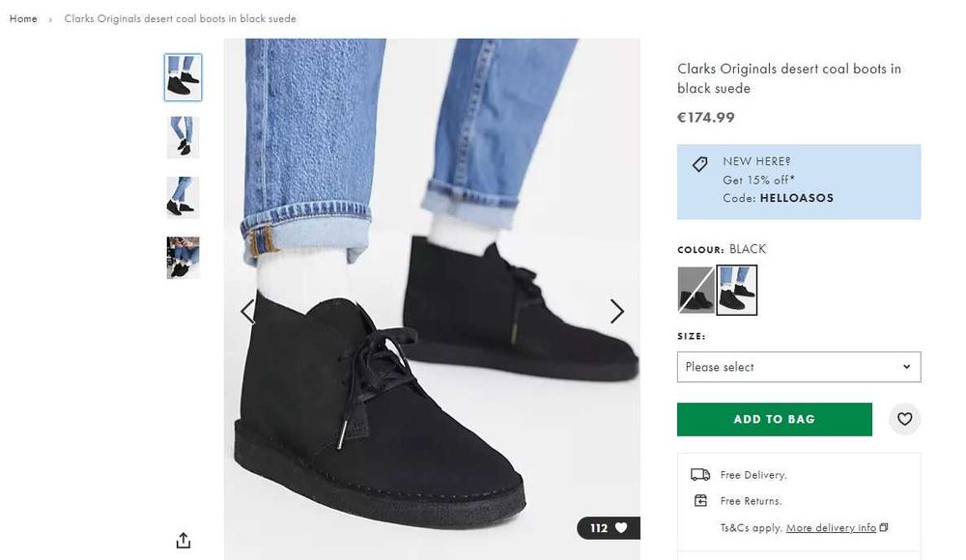This screenshot has height=560, width=966.
Task: View the third product thumbnail
Action: coord(183,197)
